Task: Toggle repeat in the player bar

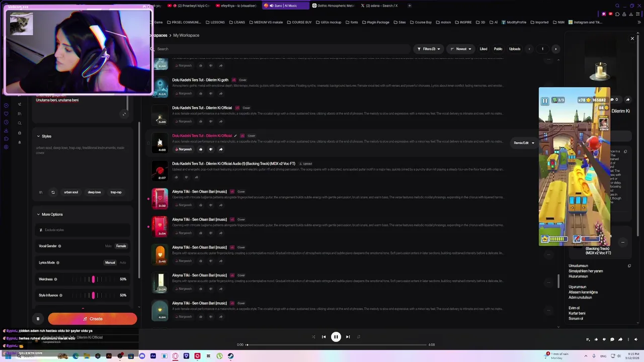Action: pyautogui.click(x=359, y=337)
